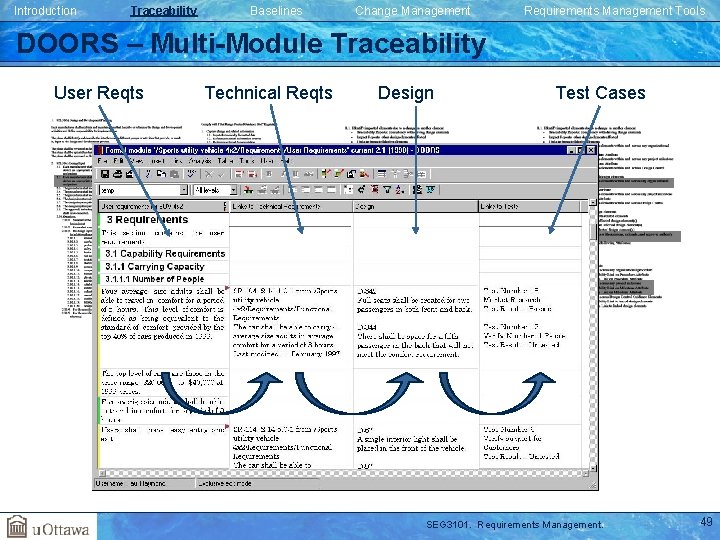720x540 pixels.
Task: Click the DOORS window title bar icon
Action: pyautogui.click(x=100, y=150)
